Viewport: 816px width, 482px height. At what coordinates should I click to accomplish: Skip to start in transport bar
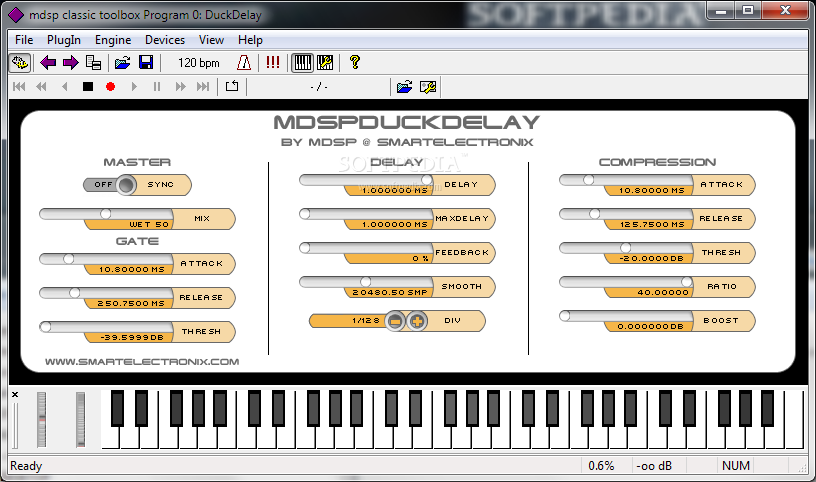(19, 86)
